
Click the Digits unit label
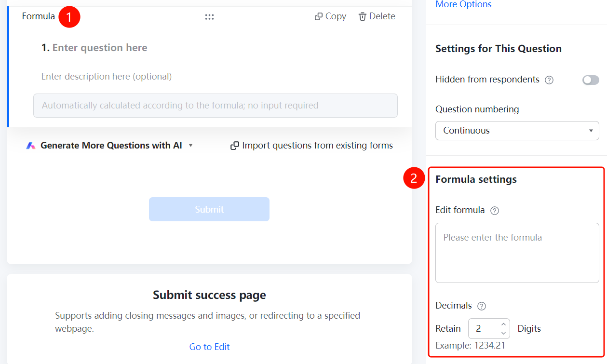(529, 329)
